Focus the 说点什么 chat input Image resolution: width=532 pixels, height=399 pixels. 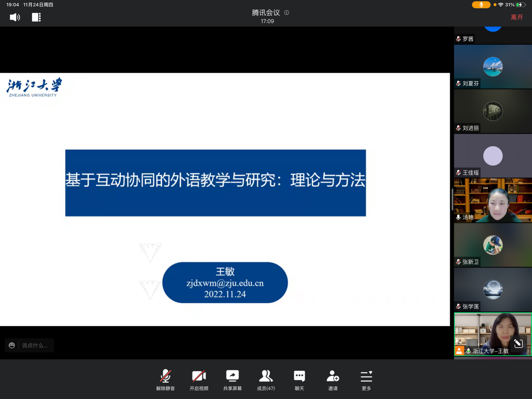tap(35, 345)
